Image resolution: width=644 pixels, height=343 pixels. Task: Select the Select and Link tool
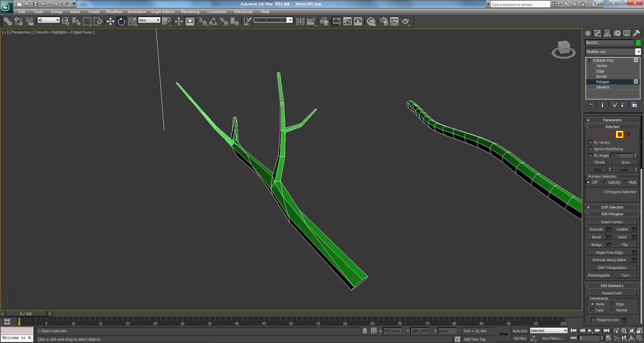tap(8, 21)
